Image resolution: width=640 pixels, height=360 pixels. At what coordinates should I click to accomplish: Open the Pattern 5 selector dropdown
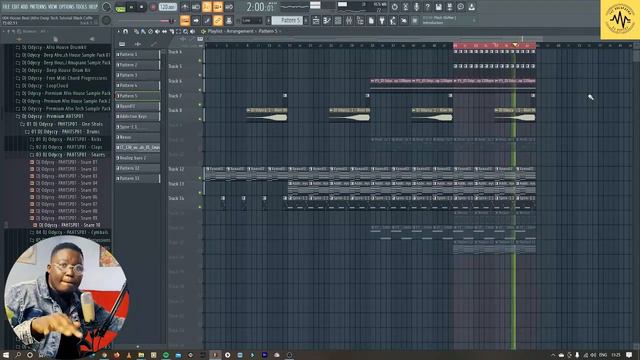(x=287, y=20)
